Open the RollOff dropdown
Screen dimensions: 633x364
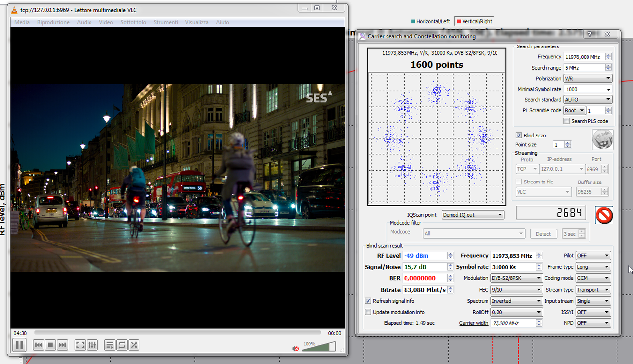[x=516, y=312]
